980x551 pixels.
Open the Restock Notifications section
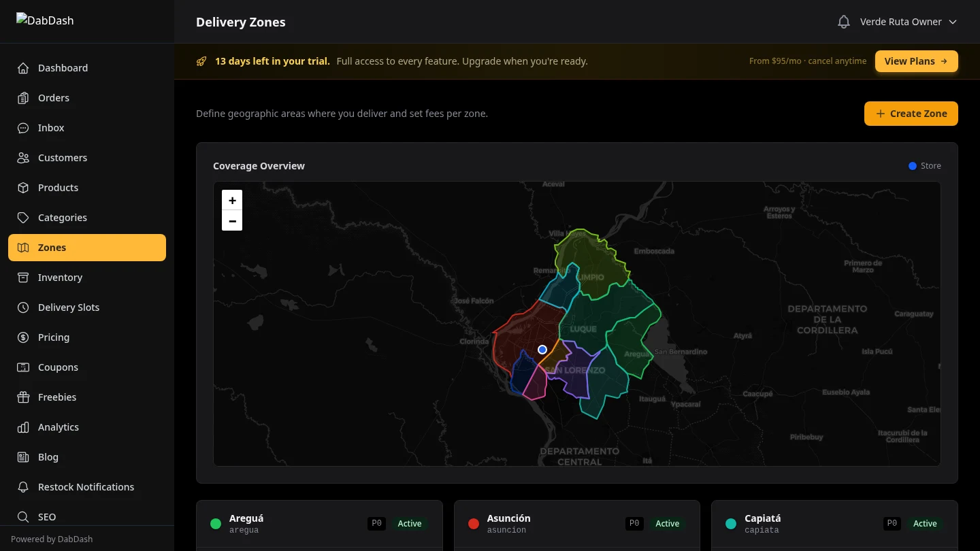click(86, 487)
